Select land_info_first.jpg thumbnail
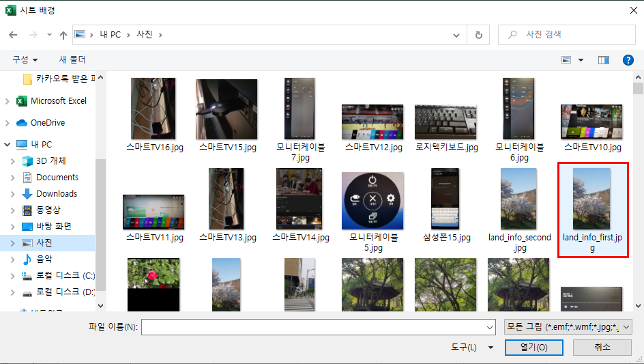644x364 pixels. (592, 199)
